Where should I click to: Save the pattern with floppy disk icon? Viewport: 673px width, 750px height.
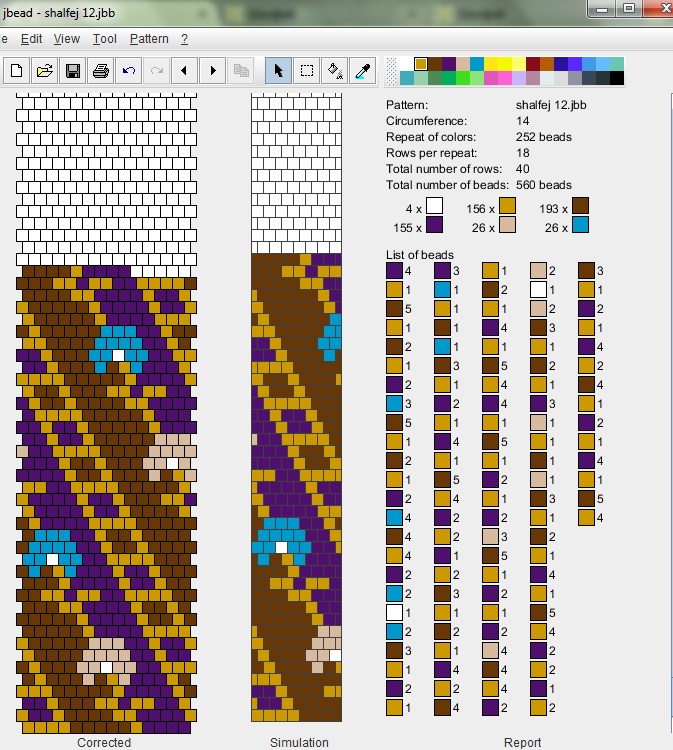coord(72,70)
